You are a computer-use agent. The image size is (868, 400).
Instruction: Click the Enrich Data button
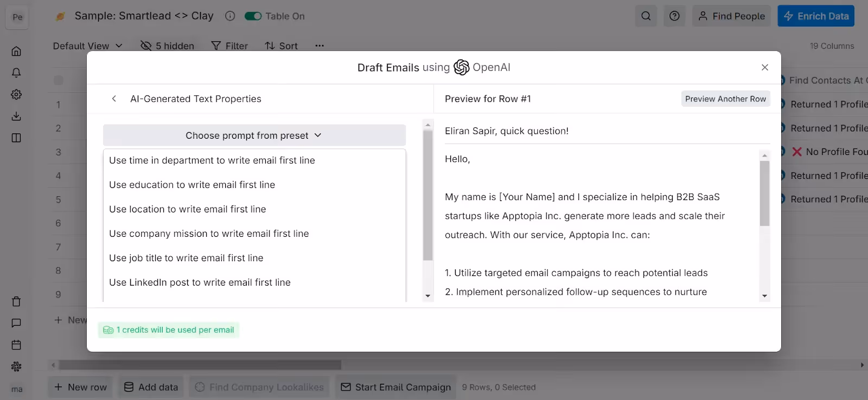click(816, 16)
